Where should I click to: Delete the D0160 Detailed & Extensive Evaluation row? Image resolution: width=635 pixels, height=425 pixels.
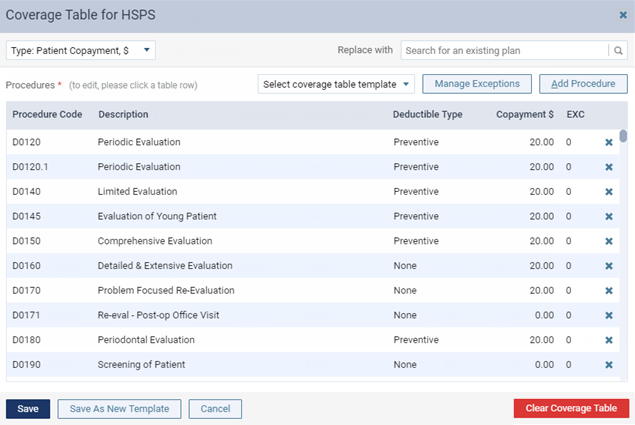coord(609,266)
